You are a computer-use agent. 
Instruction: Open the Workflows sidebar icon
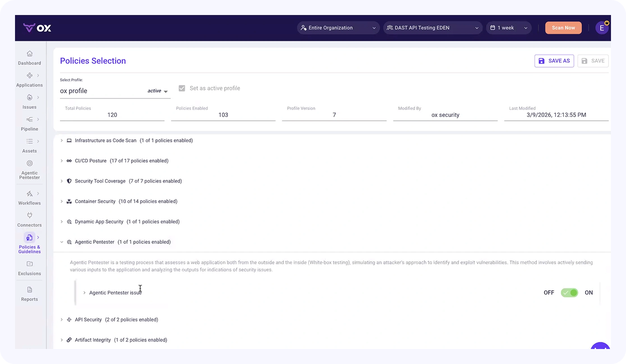point(30,194)
